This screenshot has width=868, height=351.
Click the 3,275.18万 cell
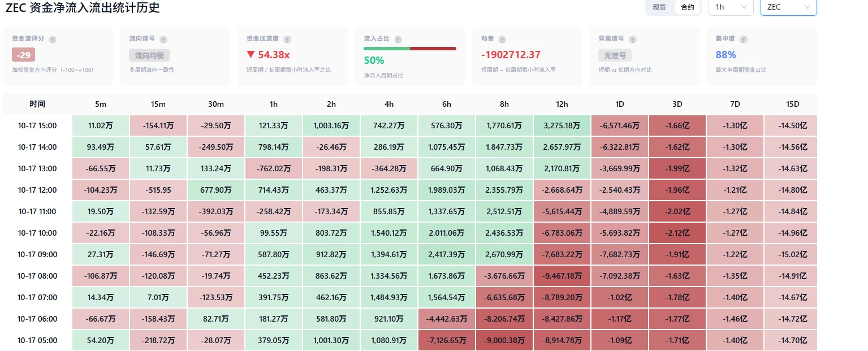(x=562, y=125)
